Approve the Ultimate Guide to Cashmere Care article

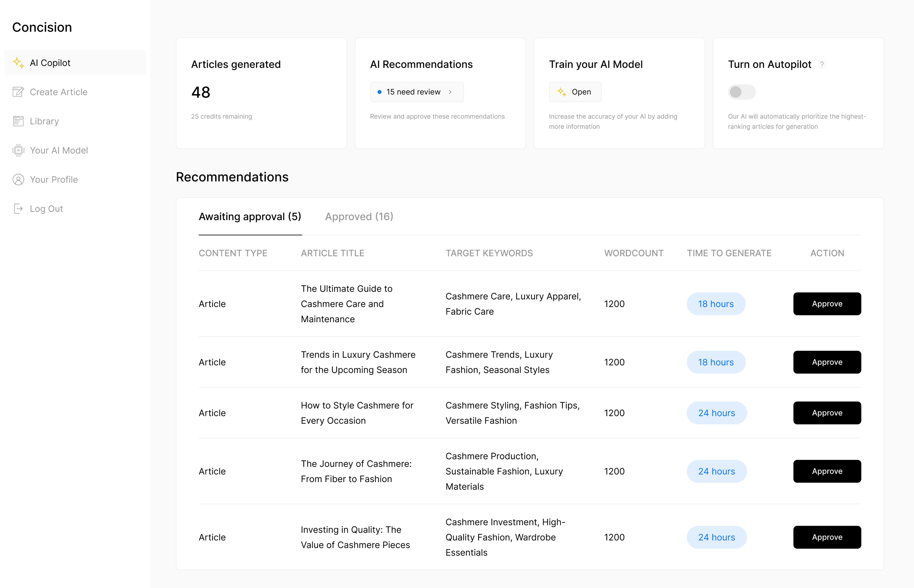pyautogui.click(x=827, y=304)
